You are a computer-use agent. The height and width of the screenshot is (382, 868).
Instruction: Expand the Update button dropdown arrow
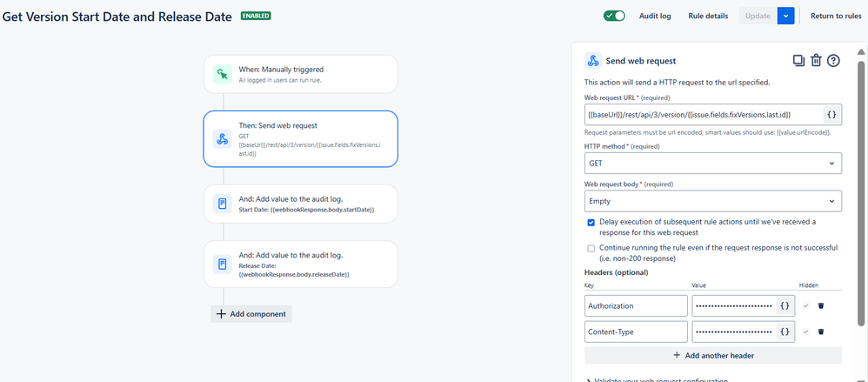786,16
